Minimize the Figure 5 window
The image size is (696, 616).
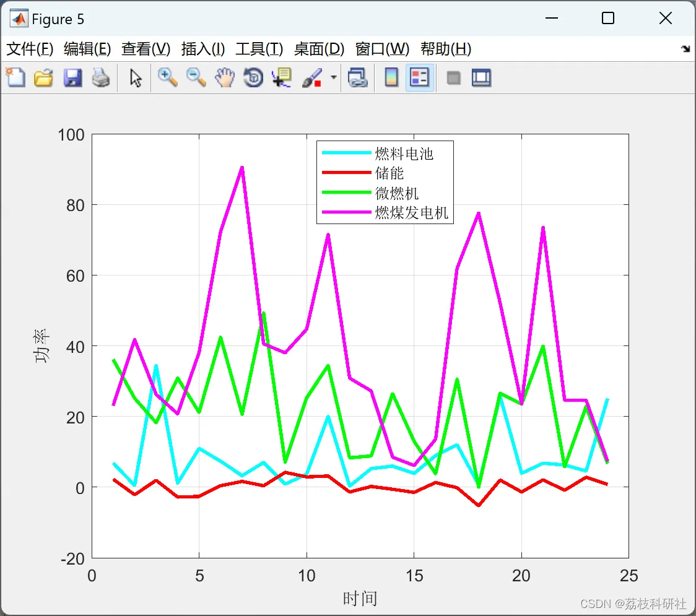(x=552, y=18)
